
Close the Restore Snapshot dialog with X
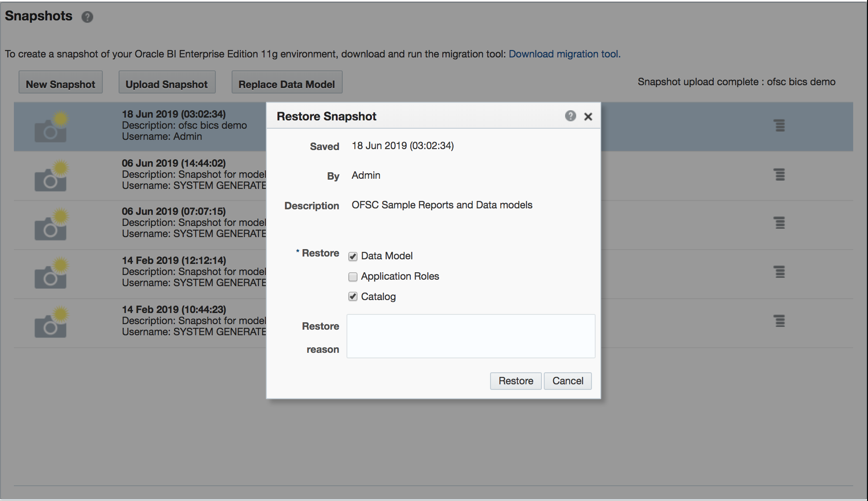588,117
